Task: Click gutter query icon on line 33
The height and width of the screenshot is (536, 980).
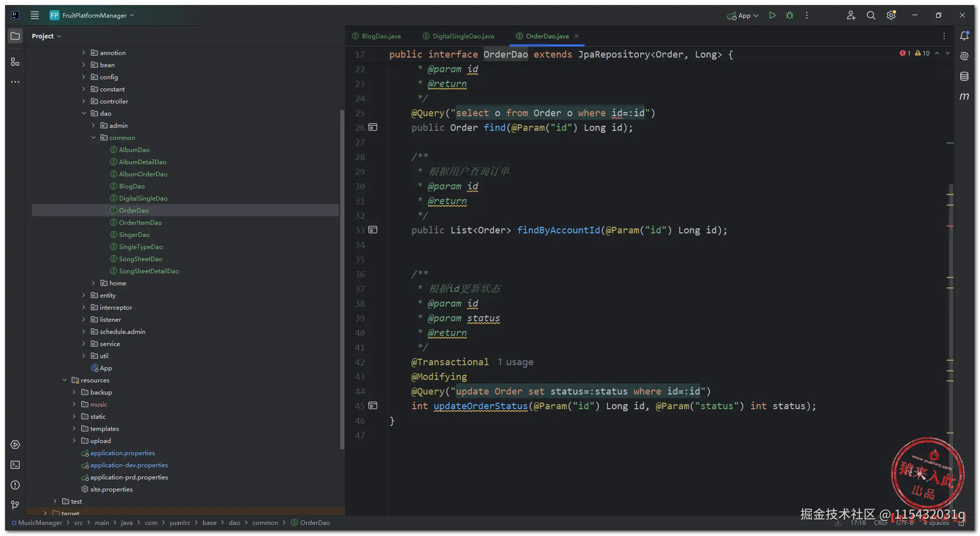Action: tap(373, 230)
